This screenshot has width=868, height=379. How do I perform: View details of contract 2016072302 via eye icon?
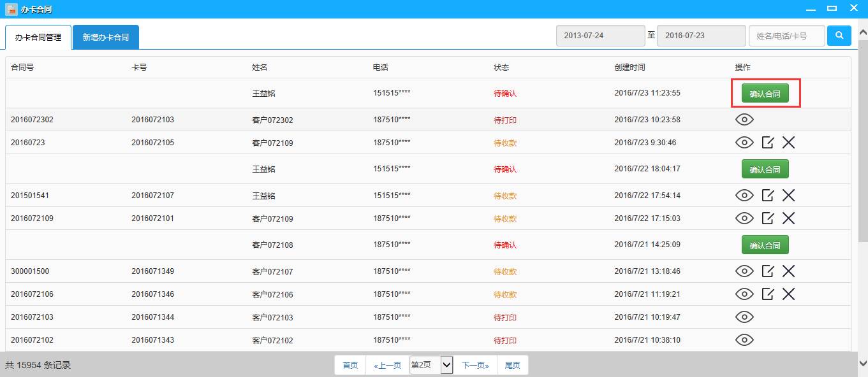coord(744,119)
